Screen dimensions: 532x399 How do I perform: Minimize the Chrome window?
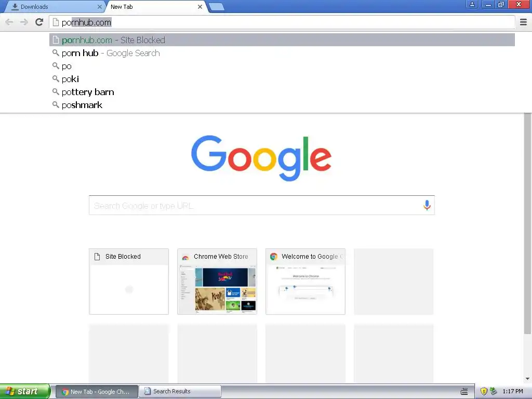488,4
